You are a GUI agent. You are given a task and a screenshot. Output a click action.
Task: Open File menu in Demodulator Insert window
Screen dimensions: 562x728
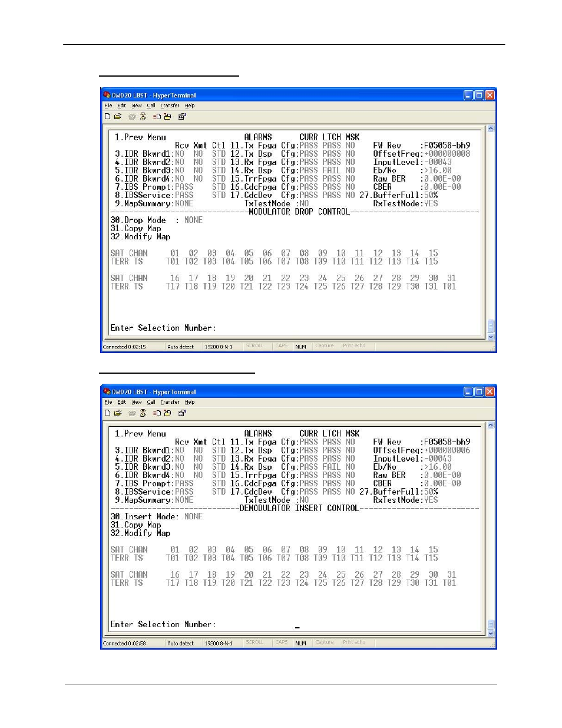[x=108, y=403]
